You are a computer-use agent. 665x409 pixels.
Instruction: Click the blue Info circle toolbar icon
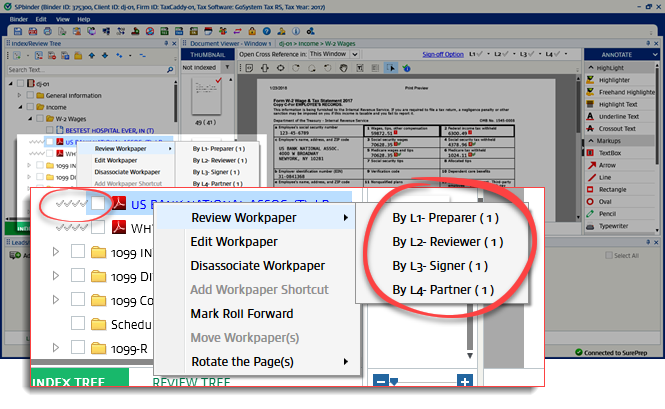click(296, 31)
